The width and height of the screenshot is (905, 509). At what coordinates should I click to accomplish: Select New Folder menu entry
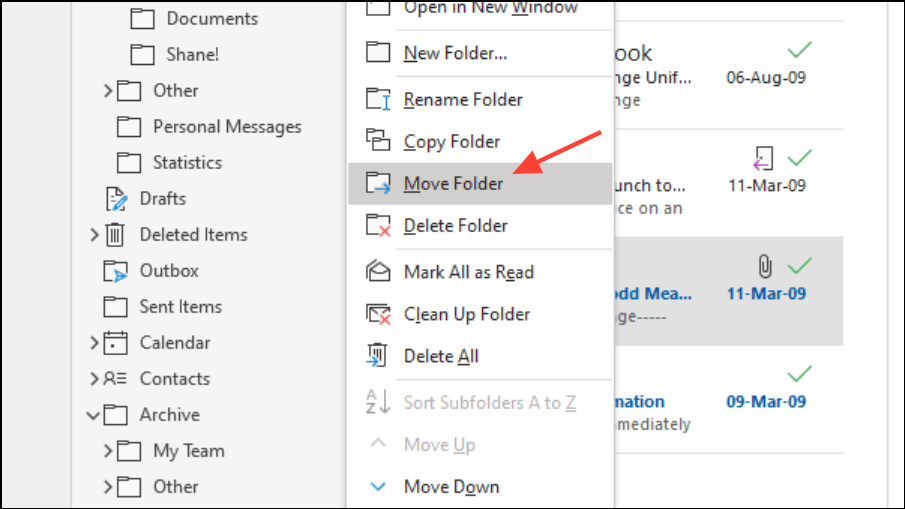pyautogui.click(x=455, y=53)
